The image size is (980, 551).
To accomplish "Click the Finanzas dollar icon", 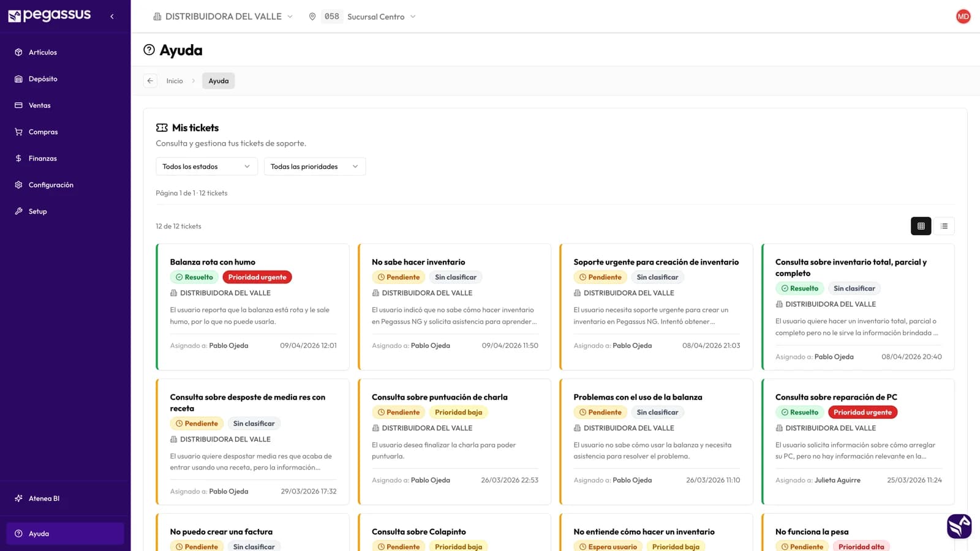I will coord(18,159).
